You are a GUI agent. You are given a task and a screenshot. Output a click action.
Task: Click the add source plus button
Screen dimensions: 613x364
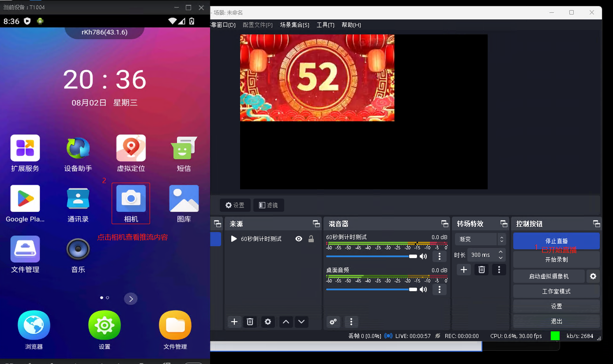pos(234,322)
